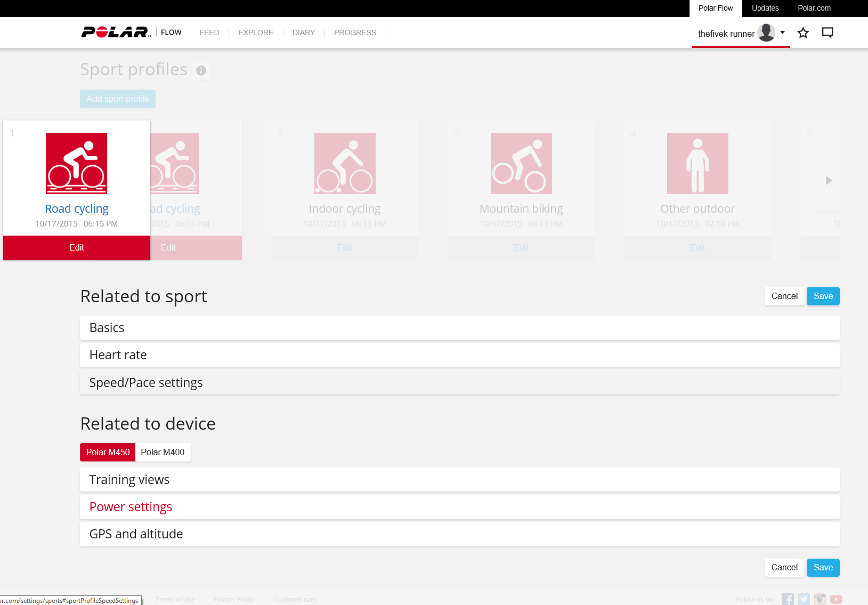Viewport: 868px width, 605px height.
Task: Open the YouTube icon in the footer
Action: click(836, 599)
